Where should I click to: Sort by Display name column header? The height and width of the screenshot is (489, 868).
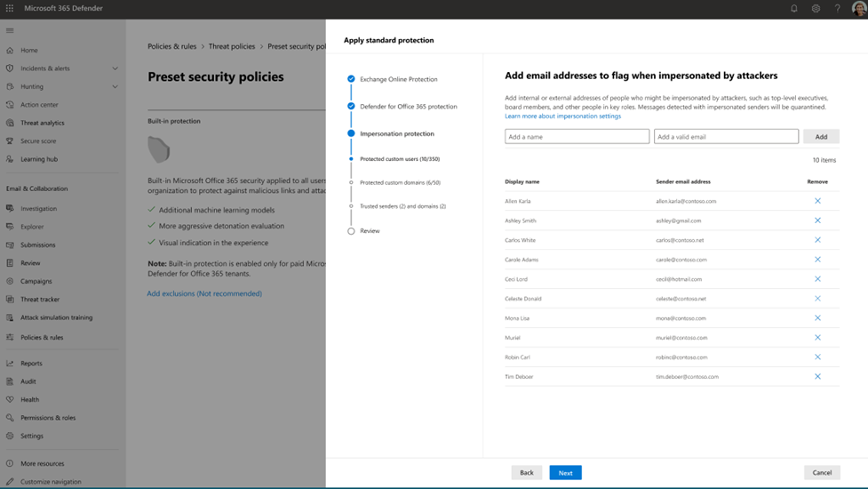click(522, 181)
